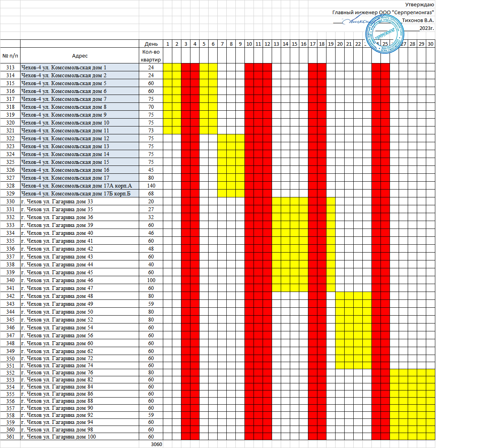This screenshot has height=448, width=498.
Task: Select address "Чехов-4 ул. Комсомольская дом 2"
Action: (x=80, y=75)
